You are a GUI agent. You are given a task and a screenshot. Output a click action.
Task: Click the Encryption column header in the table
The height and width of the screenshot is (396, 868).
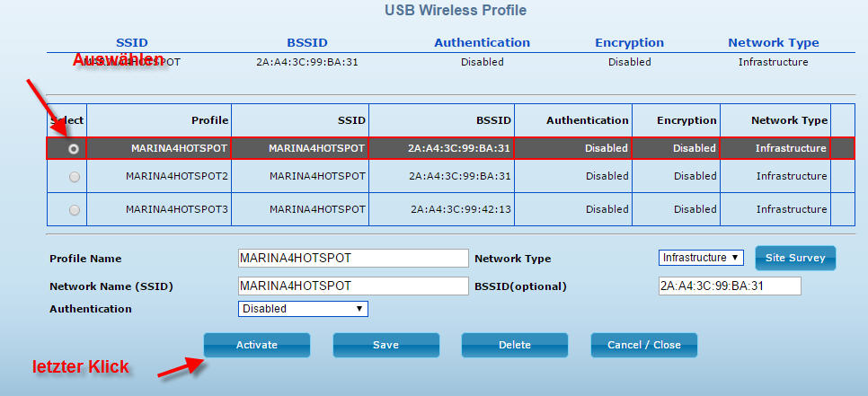tap(686, 120)
